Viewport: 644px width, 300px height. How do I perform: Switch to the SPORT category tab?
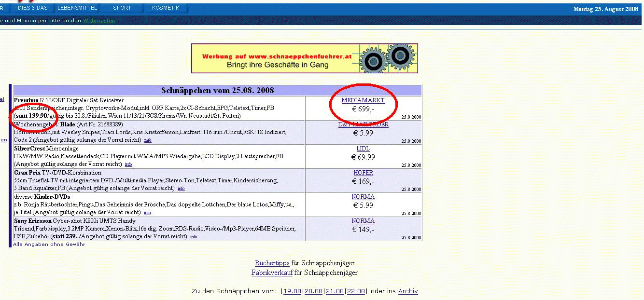pyautogui.click(x=122, y=8)
